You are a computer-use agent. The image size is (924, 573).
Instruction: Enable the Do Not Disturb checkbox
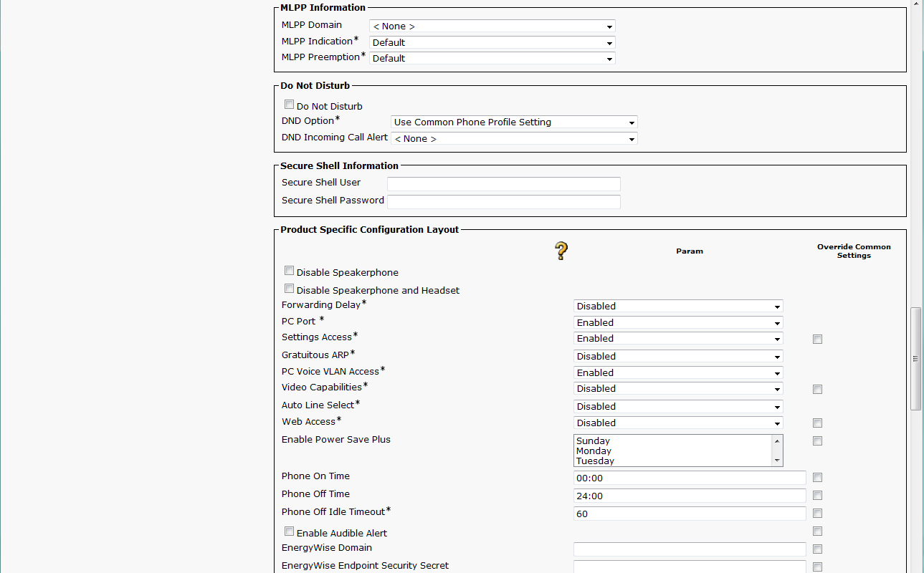(289, 105)
